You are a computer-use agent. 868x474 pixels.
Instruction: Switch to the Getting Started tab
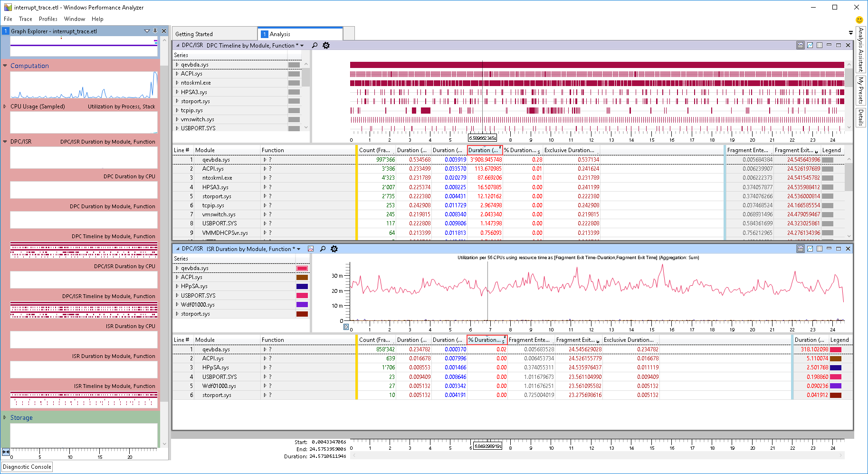(214, 34)
